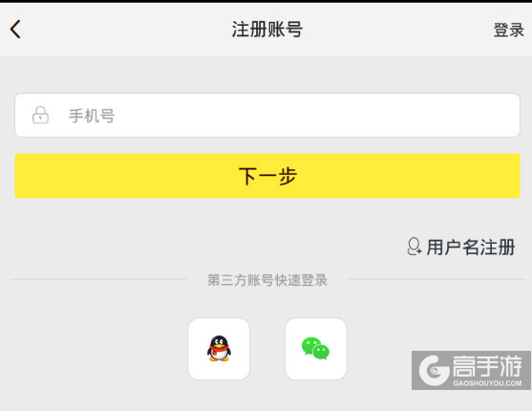Choose 用户名注册 text link
Screen dimensions: 532x411
pos(471,247)
